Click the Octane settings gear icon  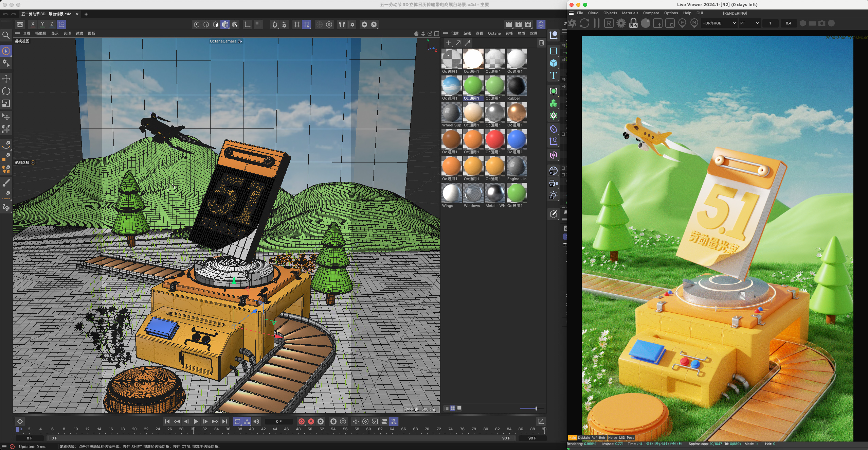(x=621, y=23)
